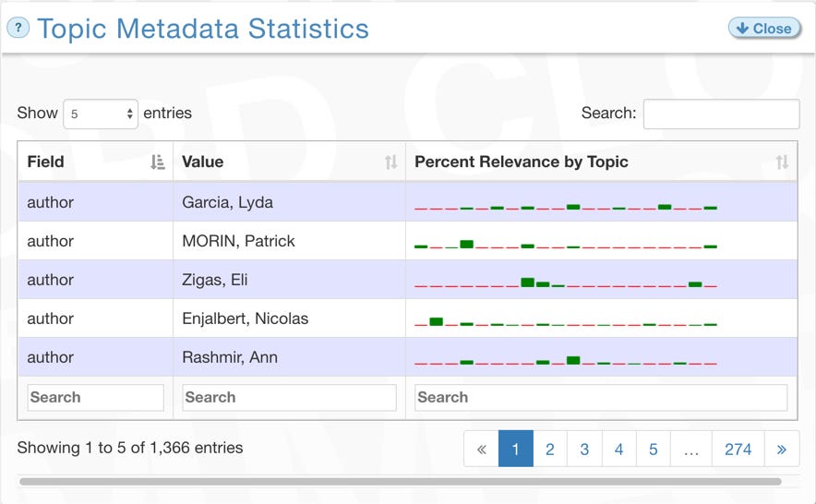Sort by the Field column sort icon
Screen dimensions: 816x504
tap(157, 162)
